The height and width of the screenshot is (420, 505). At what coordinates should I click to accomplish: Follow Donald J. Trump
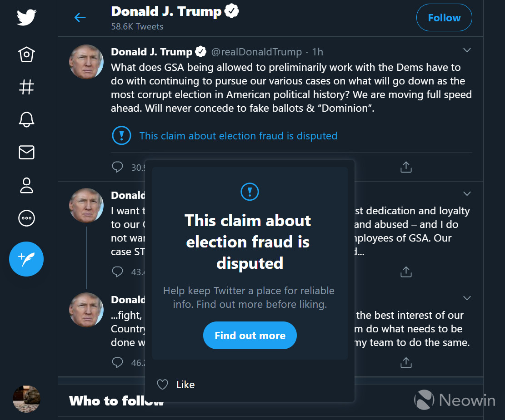(x=444, y=18)
